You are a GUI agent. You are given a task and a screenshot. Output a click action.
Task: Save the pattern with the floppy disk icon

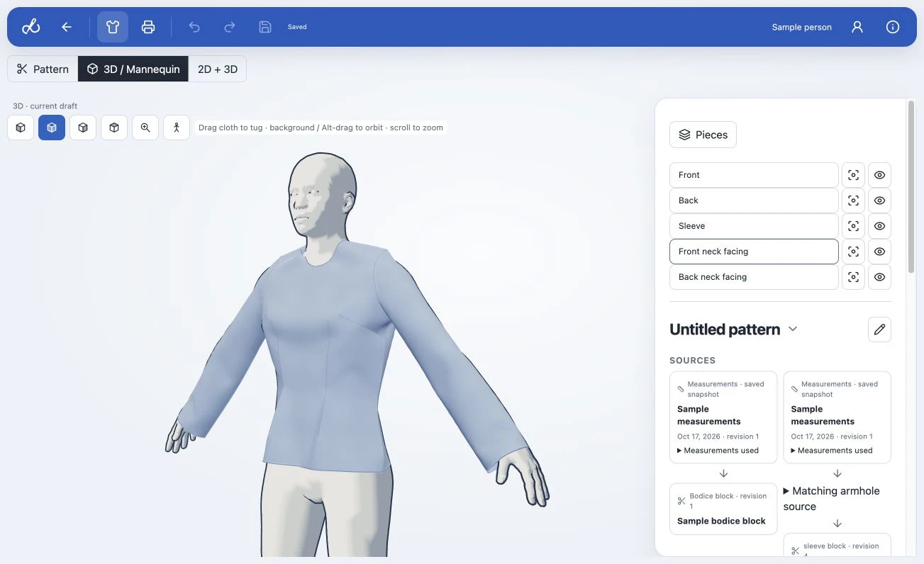coord(265,27)
